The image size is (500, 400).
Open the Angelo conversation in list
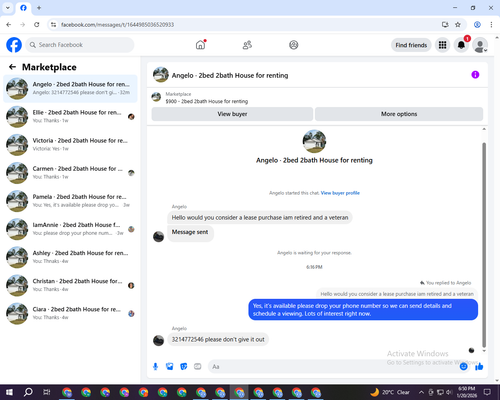(x=70, y=89)
